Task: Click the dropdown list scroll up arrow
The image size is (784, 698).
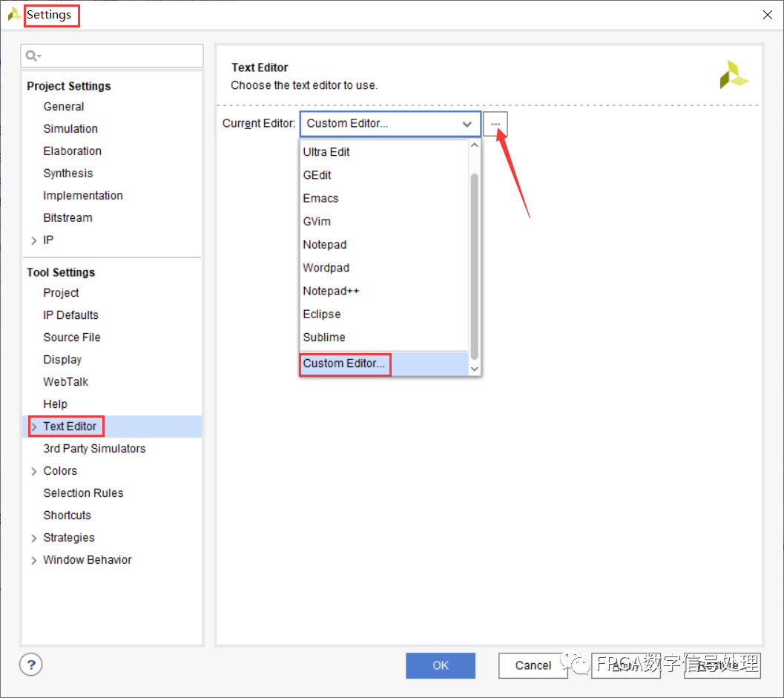Action: [475, 145]
